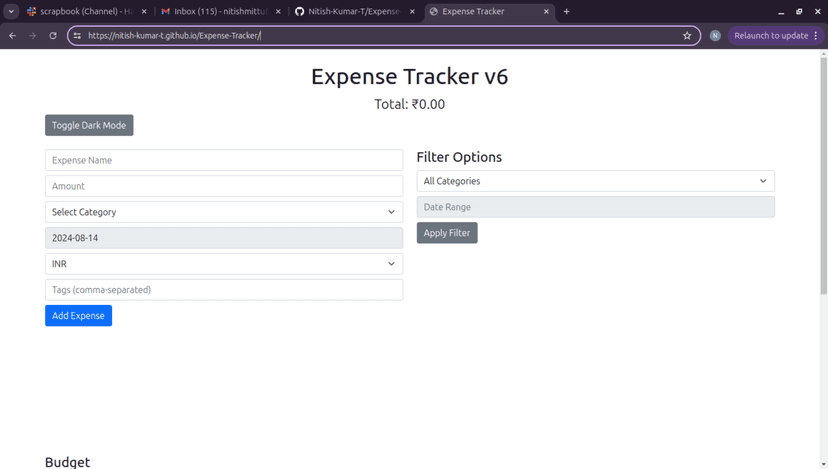Image resolution: width=828 pixels, height=469 pixels.
Task: Open the INR currency dropdown
Action: [224, 264]
